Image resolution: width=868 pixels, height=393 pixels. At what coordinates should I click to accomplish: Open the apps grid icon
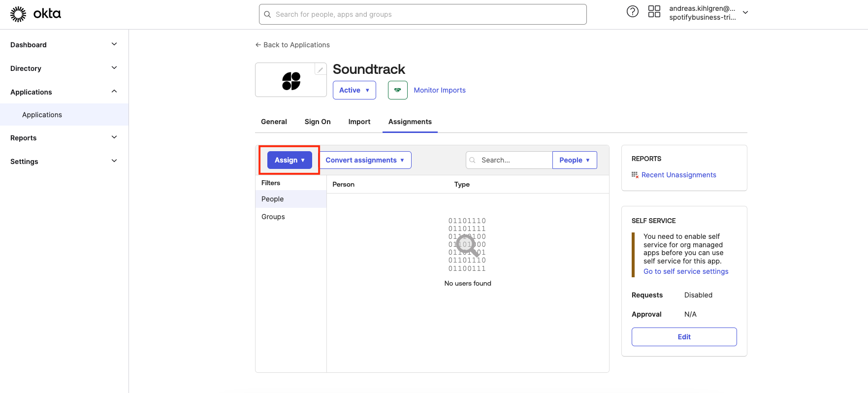point(654,11)
